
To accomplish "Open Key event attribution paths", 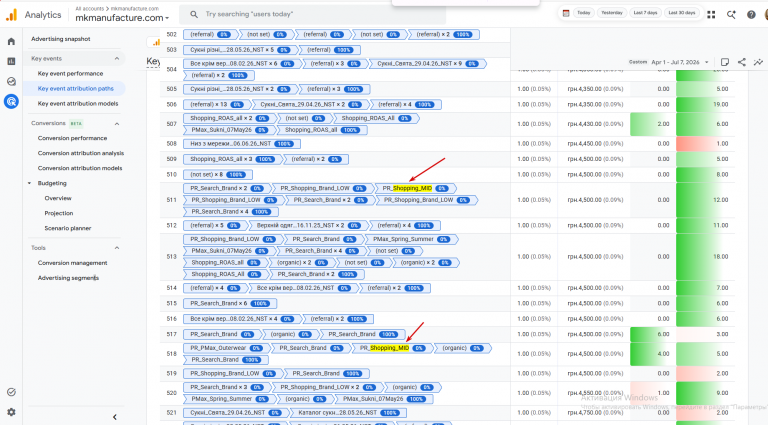I will [x=75, y=89].
